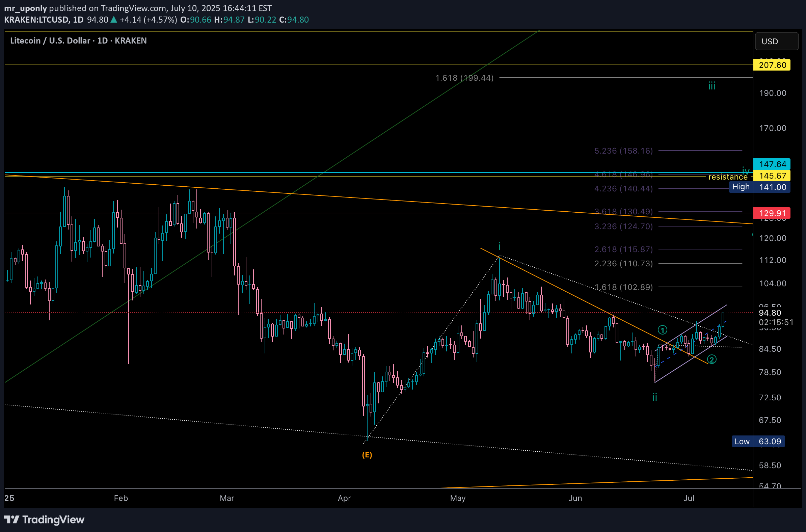Click the Feb label on time axis

[x=121, y=498]
